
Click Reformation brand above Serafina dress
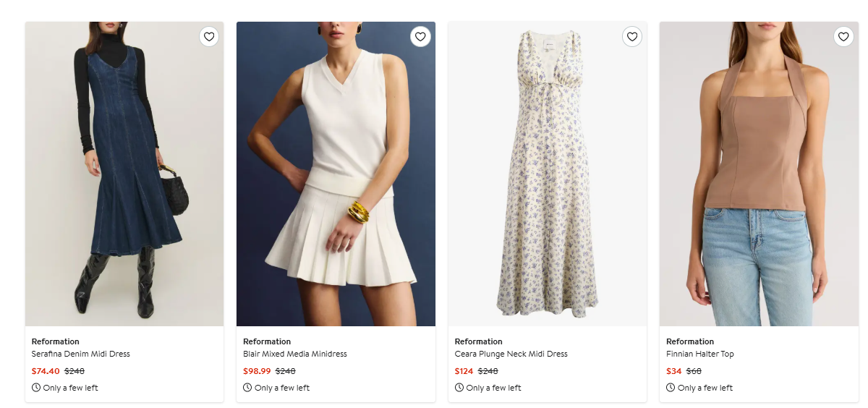click(56, 341)
